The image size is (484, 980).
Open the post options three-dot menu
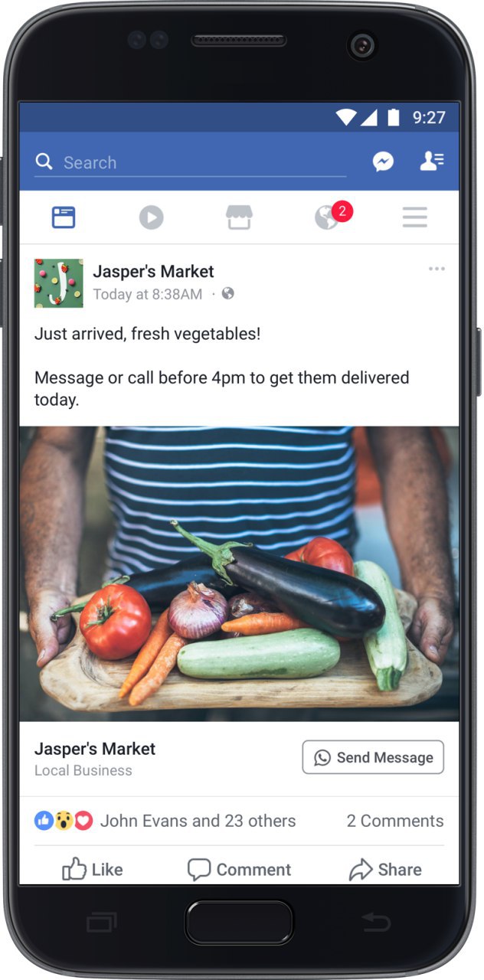[437, 269]
